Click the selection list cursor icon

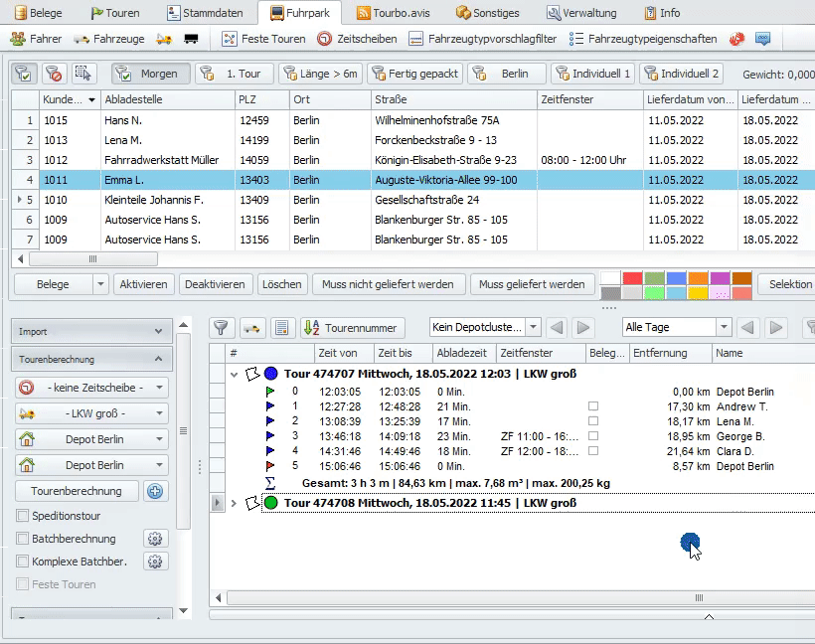[x=82, y=74]
